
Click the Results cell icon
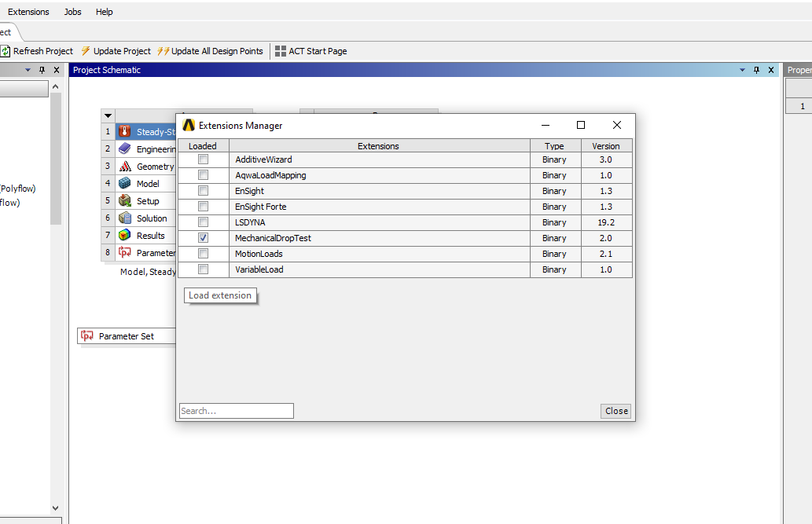click(125, 235)
